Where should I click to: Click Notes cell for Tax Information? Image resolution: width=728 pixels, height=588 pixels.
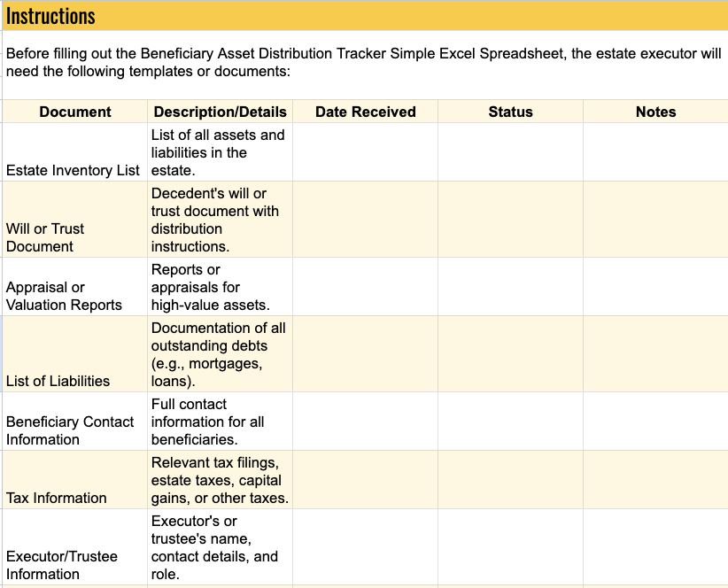click(655, 480)
